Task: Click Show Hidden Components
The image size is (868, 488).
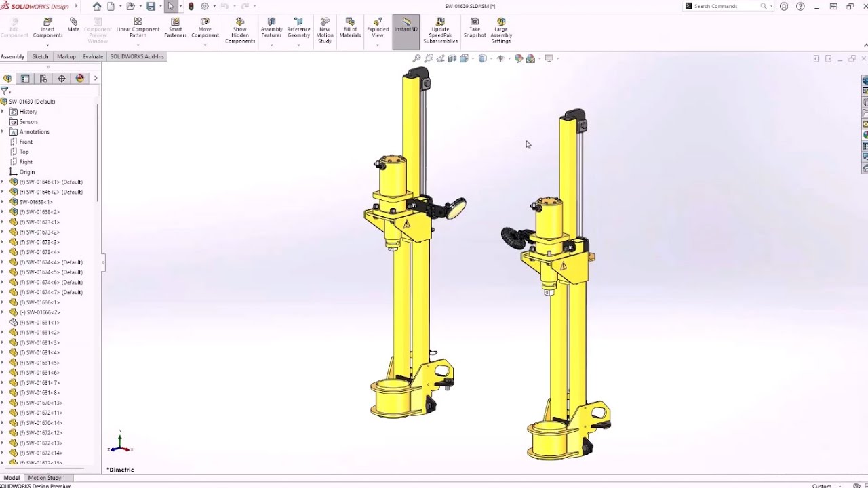Action: coord(239,30)
